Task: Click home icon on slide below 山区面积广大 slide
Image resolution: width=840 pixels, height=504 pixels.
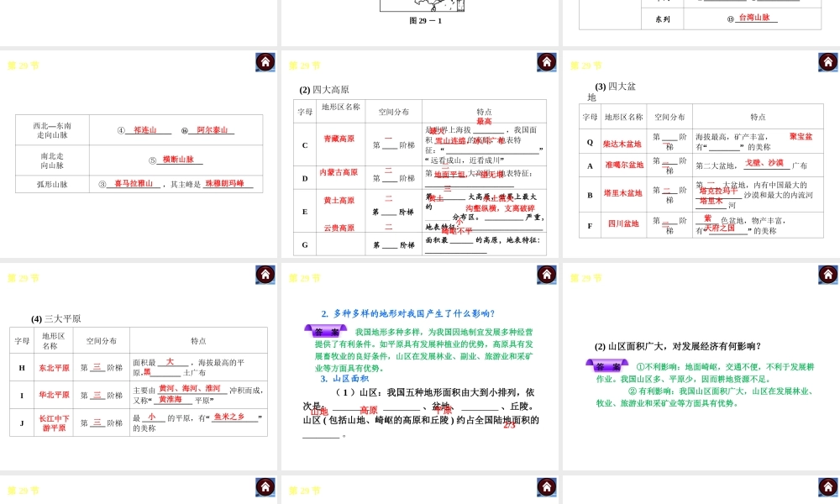Action: click(x=828, y=487)
